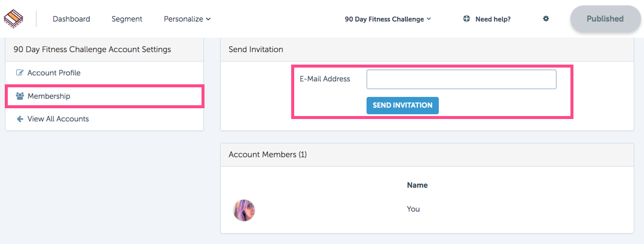
Task: Expand the Personalize dropdown
Action: click(x=187, y=19)
